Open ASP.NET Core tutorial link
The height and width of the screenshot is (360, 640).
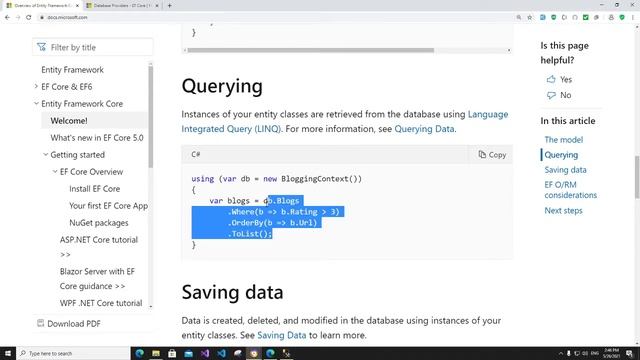(x=99, y=247)
